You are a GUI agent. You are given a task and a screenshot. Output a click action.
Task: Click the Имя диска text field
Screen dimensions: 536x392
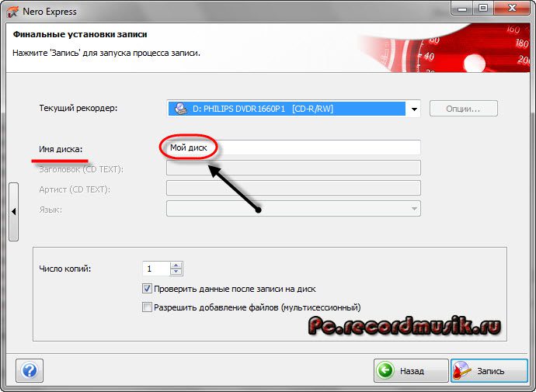[x=294, y=147]
